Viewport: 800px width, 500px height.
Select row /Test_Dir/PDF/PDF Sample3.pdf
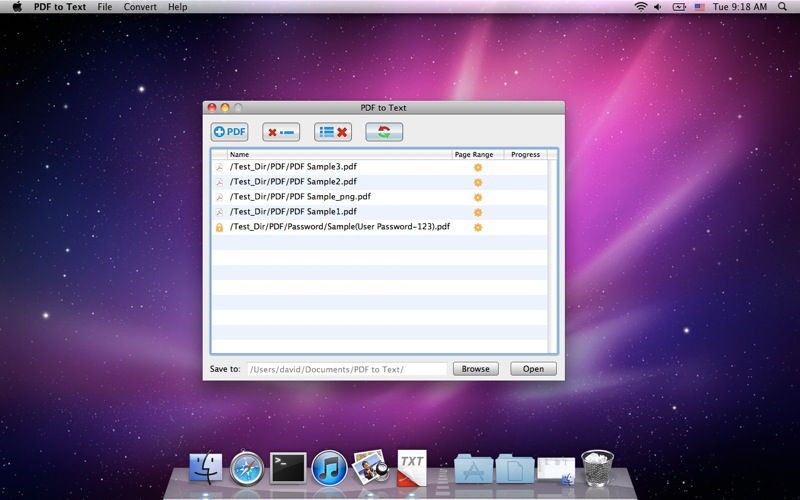coord(380,167)
